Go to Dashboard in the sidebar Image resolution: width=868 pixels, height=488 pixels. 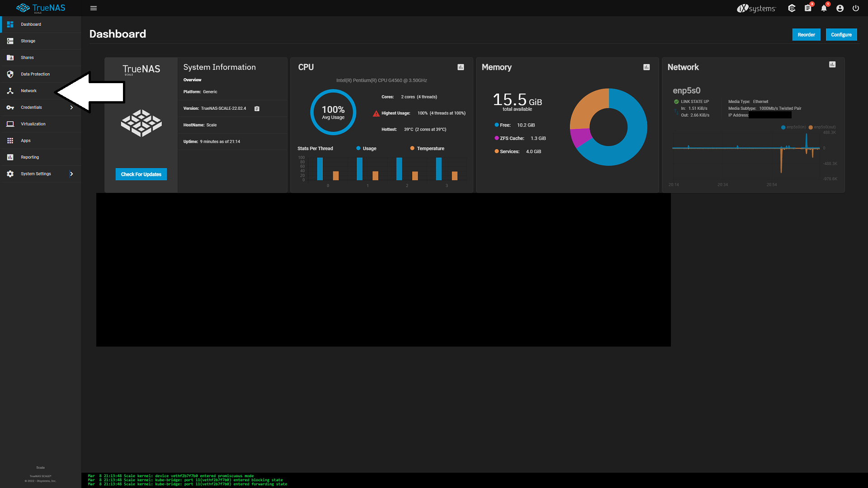pyautogui.click(x=41, y=24)
